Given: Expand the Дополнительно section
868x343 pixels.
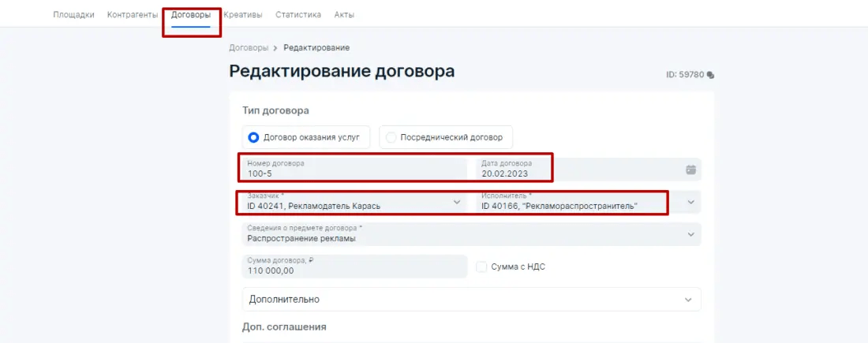Looking at the screenshot, I should click(472, 300).
